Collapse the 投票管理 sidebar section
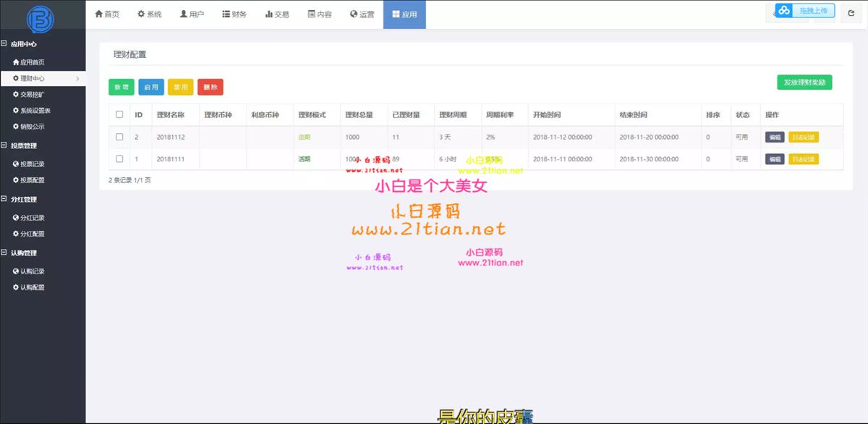Viewport: 868px width, 424px height. [x=4, y=145]
